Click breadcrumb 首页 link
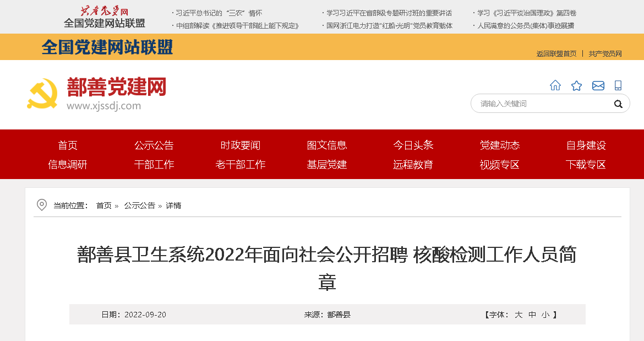The width and height of the screenshot is (644, 341). click(104, 205)
